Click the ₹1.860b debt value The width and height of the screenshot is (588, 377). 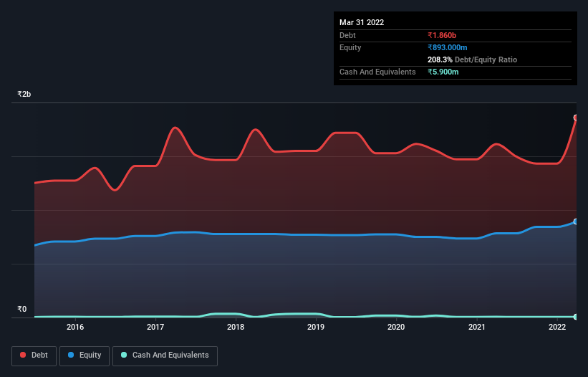pos(442,35)
